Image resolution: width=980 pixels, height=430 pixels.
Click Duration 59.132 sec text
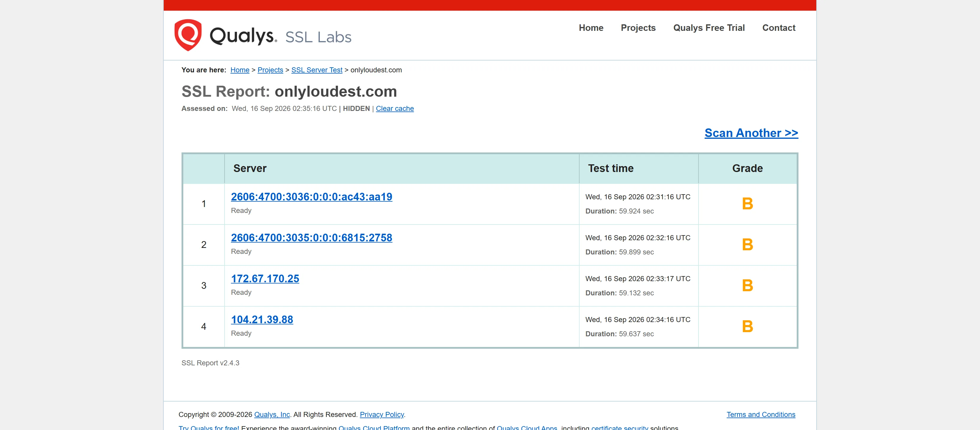pos(619,293)
